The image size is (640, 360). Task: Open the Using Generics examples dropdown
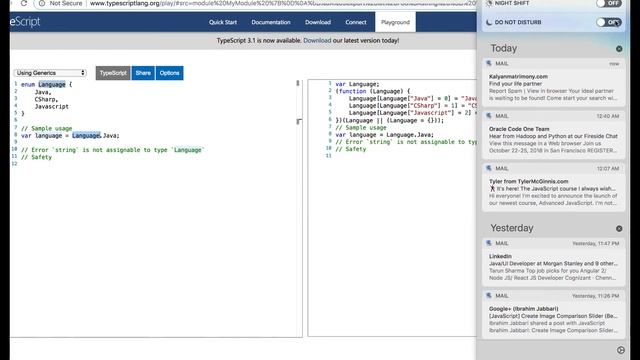click(x=50, y=73)
